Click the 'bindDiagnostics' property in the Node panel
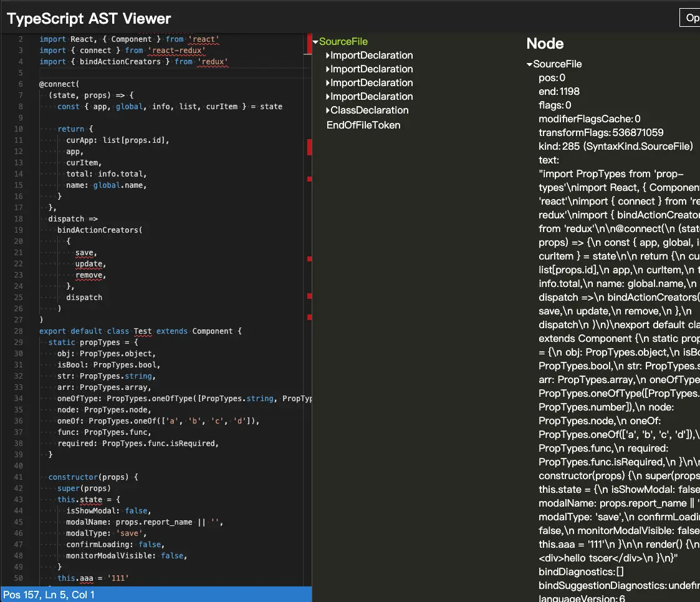The height and width of the screenshot is (602, 700). (577, 572)
